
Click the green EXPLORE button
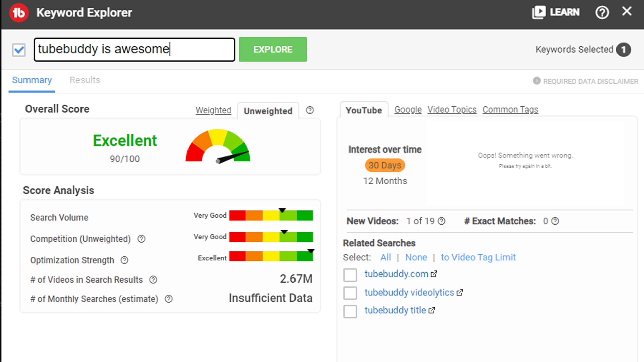273,49
